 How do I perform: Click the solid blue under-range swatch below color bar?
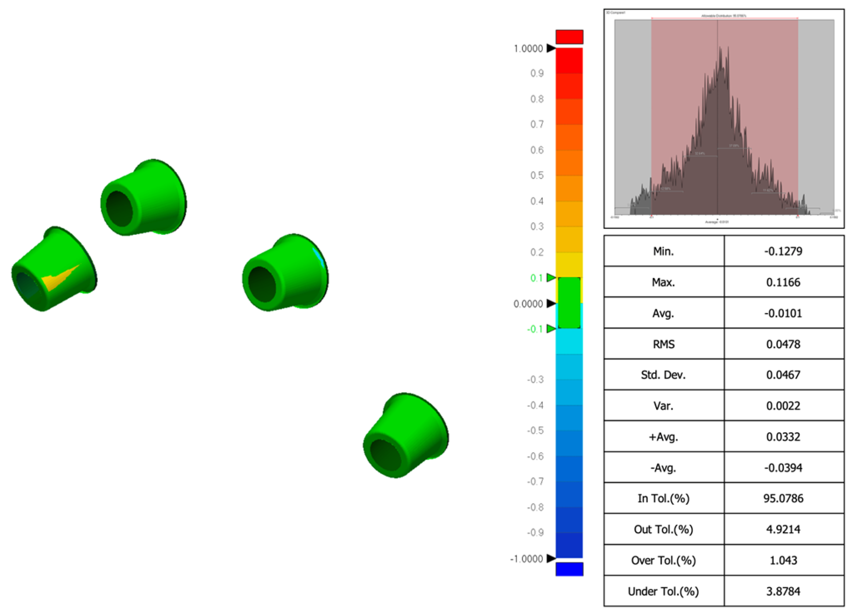pyautogui.click(x=569, y=569)
